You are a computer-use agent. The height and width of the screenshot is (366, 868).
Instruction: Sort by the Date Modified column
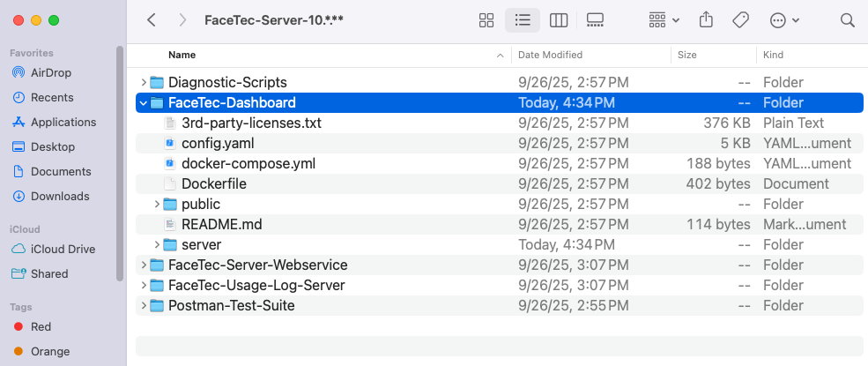[550, 55]
